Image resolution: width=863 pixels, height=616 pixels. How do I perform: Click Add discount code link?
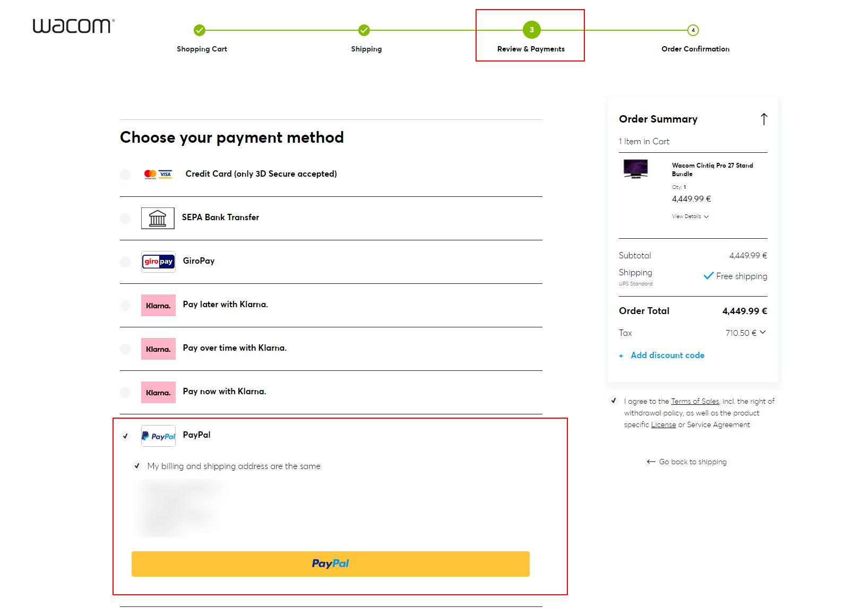(x=668, y=355)
